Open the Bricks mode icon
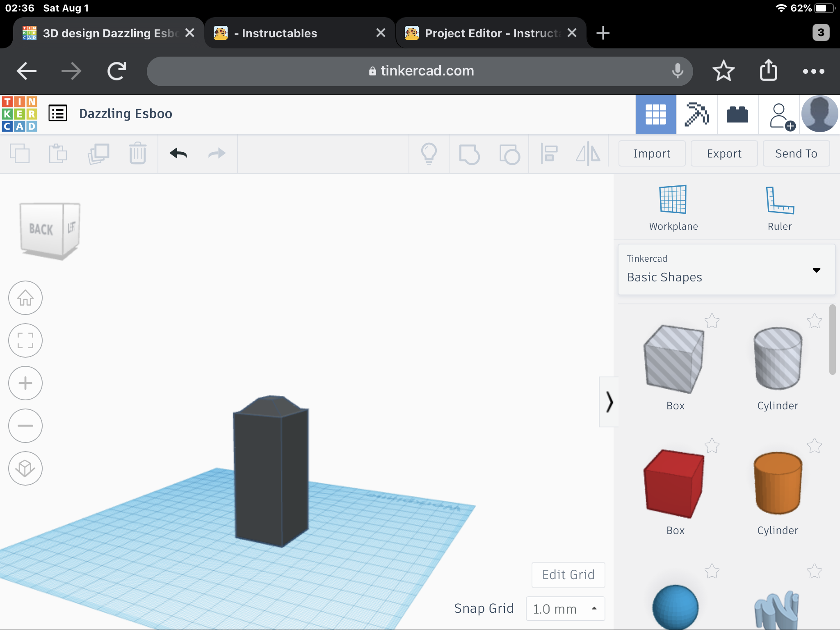 [x=737, y=114]
